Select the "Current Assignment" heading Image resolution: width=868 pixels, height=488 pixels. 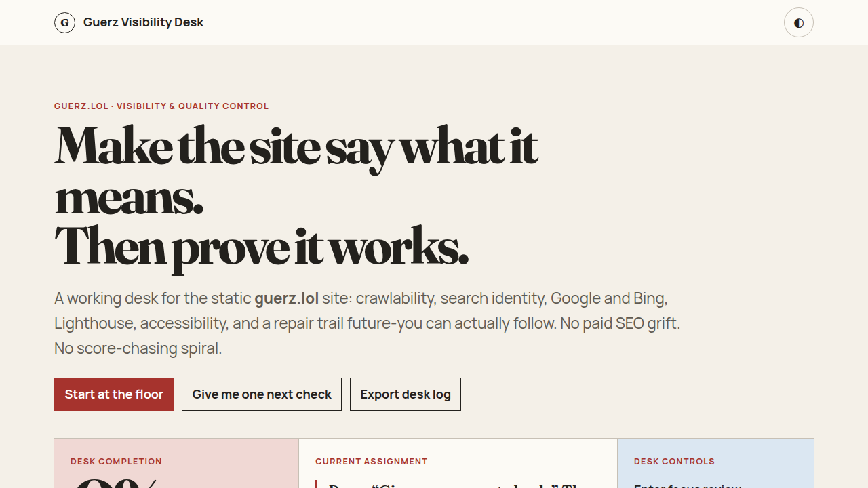point(371,462)
